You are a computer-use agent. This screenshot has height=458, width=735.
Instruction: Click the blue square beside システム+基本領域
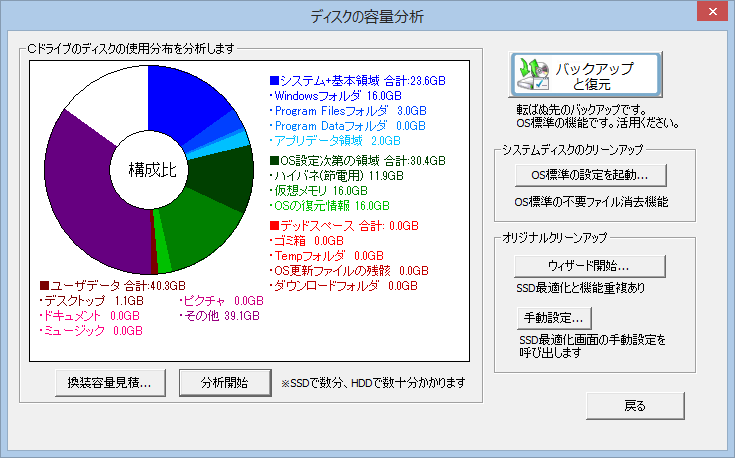[x=275, y=79]
